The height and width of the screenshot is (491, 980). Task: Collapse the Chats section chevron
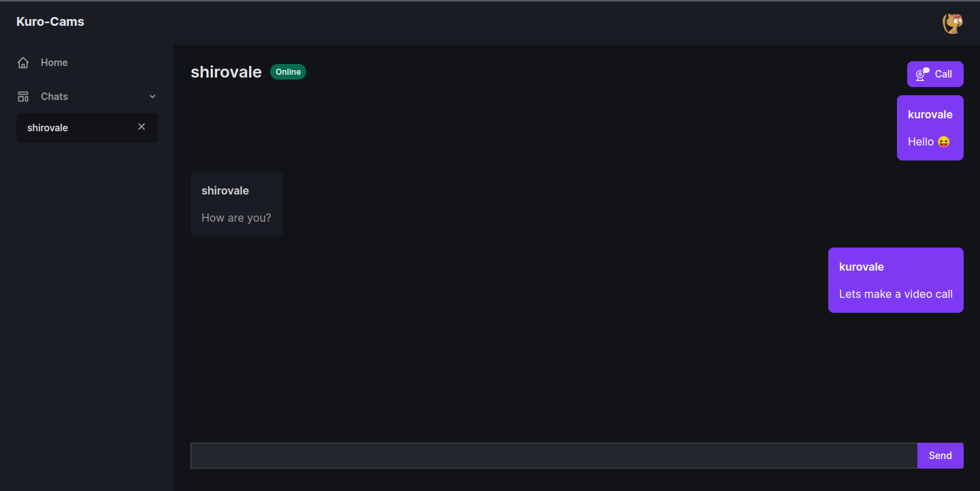[x=152, y=97]
